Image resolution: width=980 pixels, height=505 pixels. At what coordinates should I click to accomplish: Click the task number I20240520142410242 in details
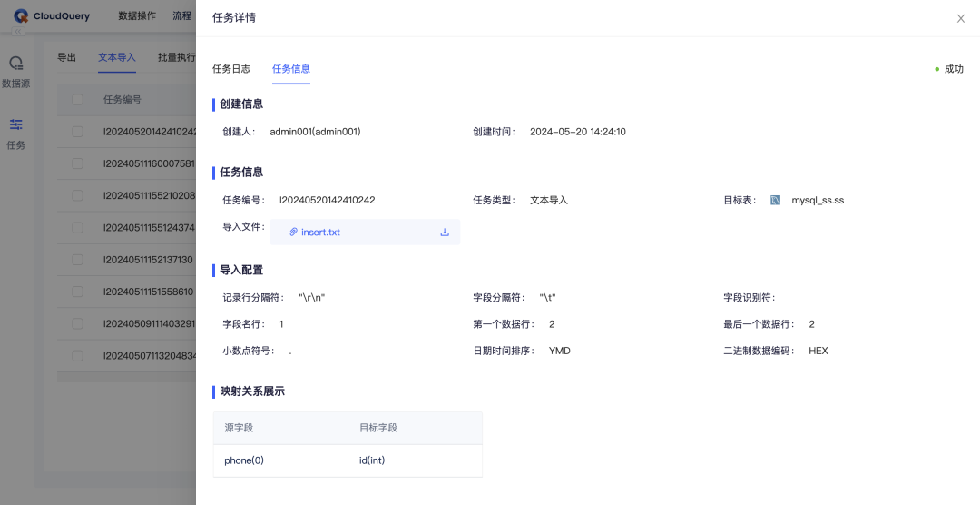point(327,200)
